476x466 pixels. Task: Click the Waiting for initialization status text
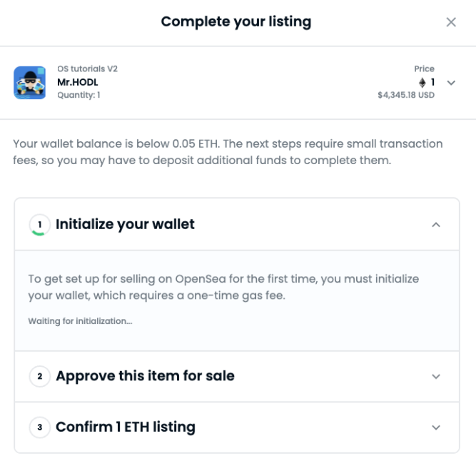pos(80,321)
